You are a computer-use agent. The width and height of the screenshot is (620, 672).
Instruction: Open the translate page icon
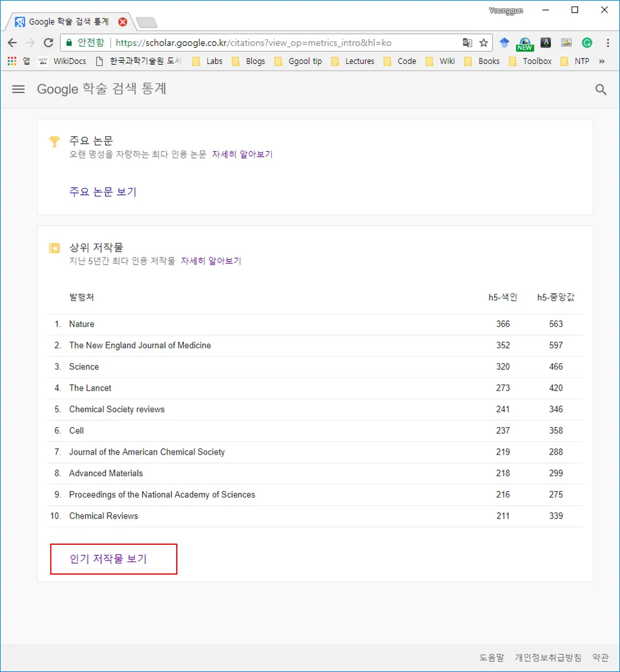coord(467,42)
